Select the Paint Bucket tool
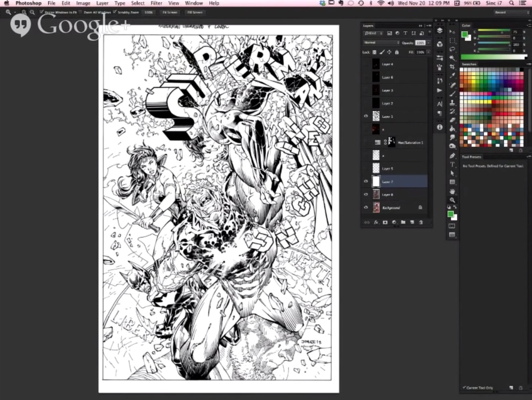The image size is (532, 400). pos(452,128)
